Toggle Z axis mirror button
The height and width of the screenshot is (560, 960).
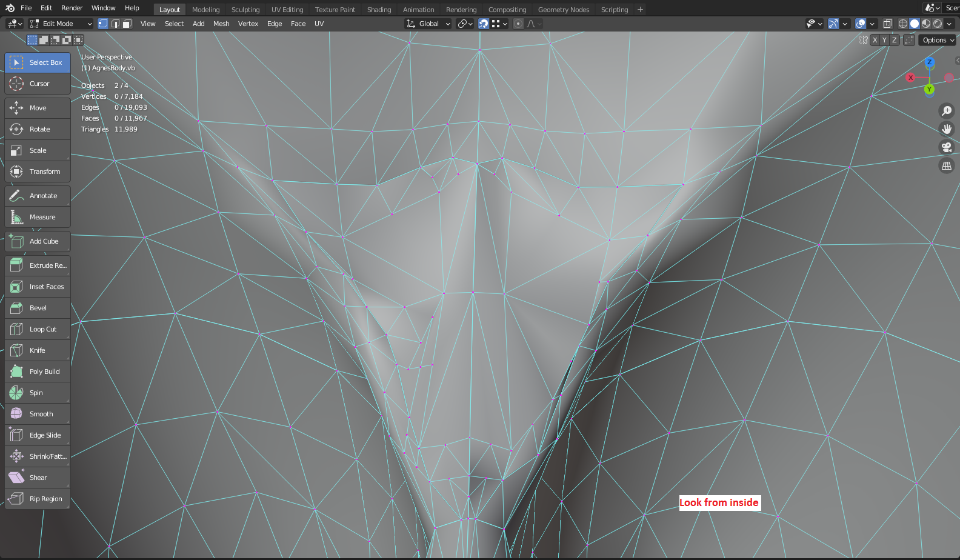click(x=894, y=40)
